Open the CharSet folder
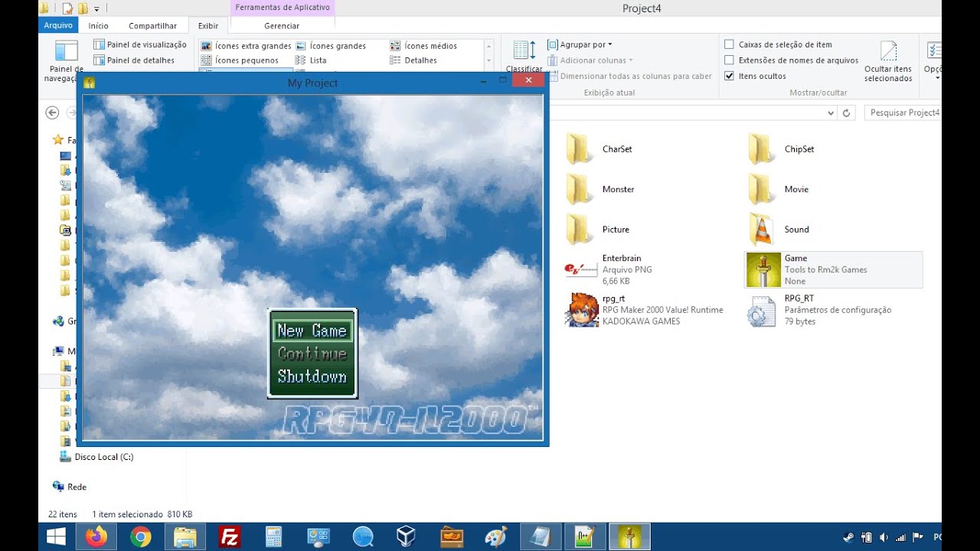The image size is (980, 551). click(580, 149)
